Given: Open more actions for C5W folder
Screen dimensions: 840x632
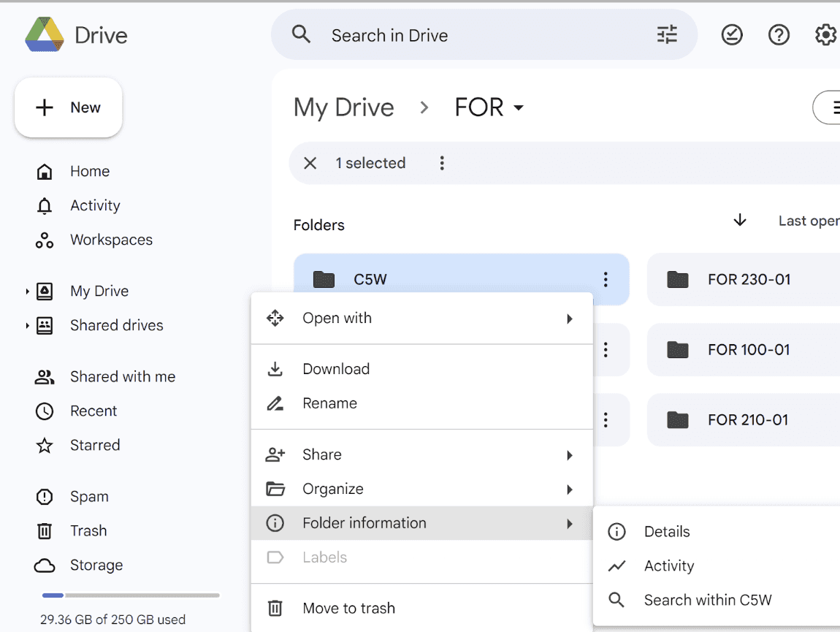Looking at the screenshot, I should coord(606,279).
